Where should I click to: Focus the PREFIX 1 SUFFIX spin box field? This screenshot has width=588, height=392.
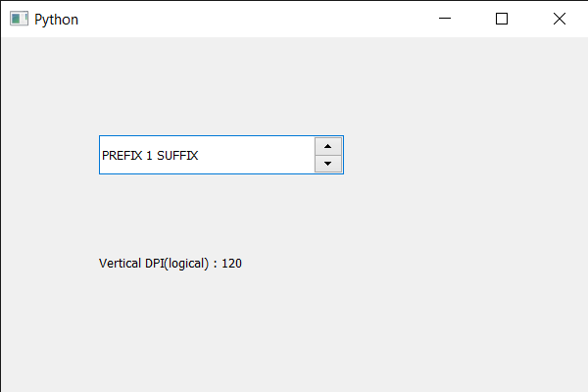(221, 155)
